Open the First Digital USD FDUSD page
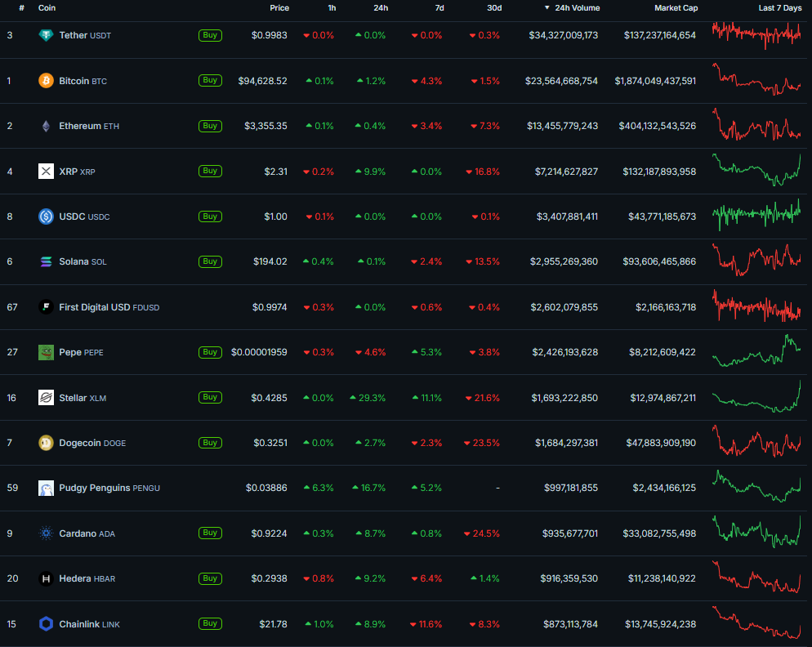Image resolution: width=812 pixels, height=647 pixels. click(109, 307)
